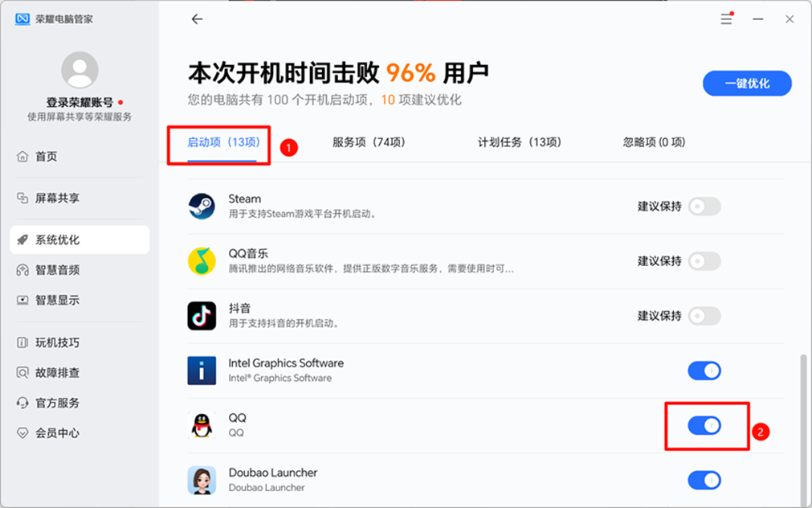Image resolution: width=812 pixels, height=508 pixels.
Task: Enable the Steam startup toggle
Action: [704, 207]
